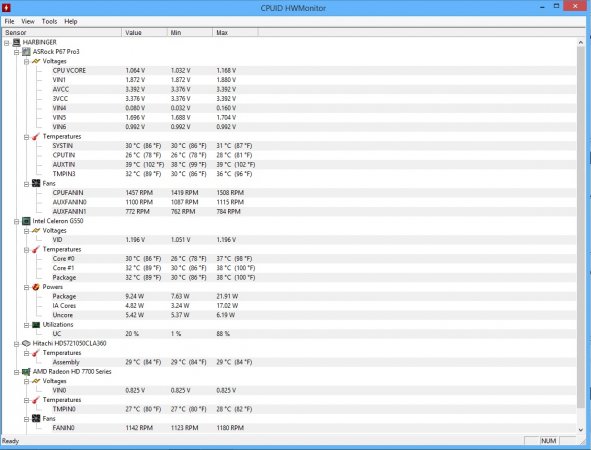
Task: Click the Temperatures icon under Hitachi drive
Action: click(x=36, y=353)
